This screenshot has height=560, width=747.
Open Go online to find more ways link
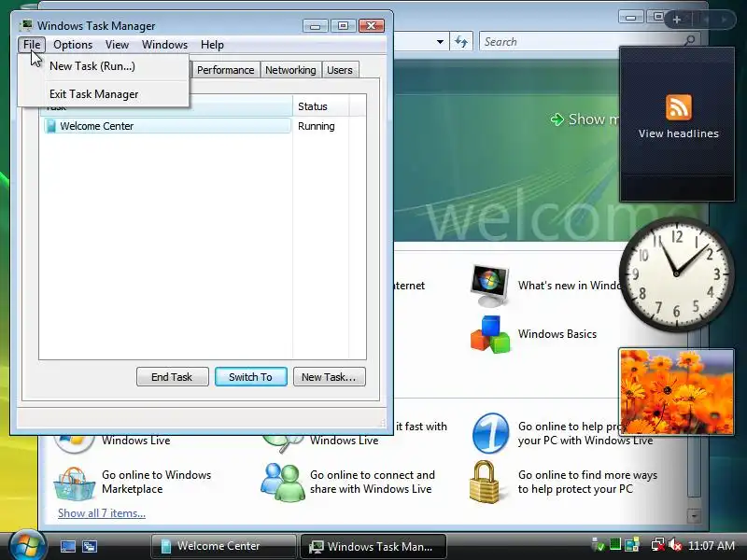[587, 482]
